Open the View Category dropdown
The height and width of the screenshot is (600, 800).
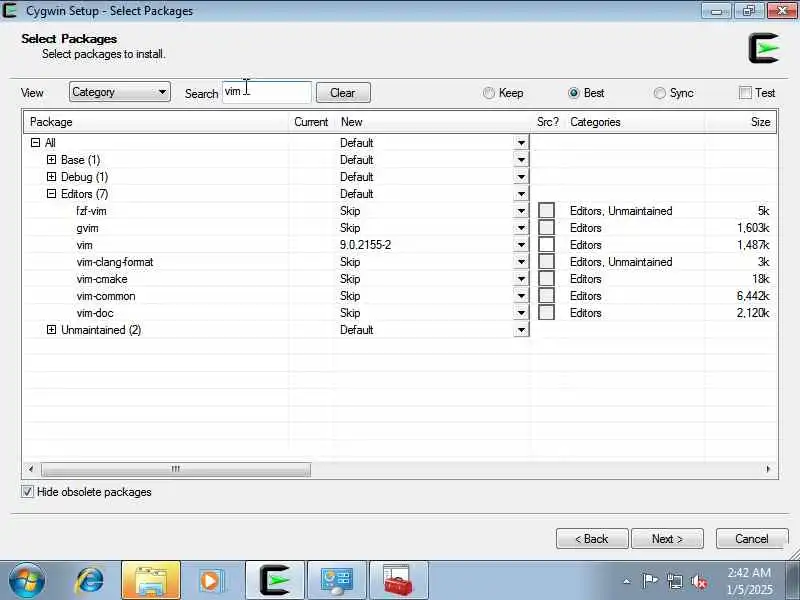[119, 92]
